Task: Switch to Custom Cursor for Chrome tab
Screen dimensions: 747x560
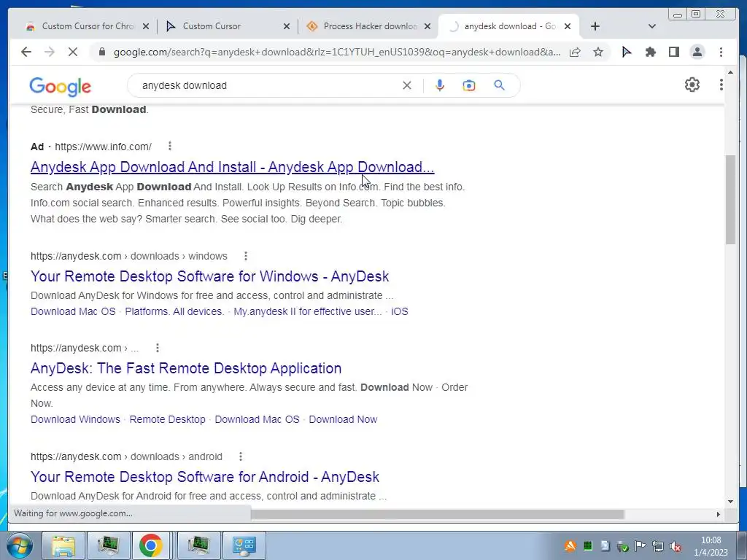Action: click(81, 26)
